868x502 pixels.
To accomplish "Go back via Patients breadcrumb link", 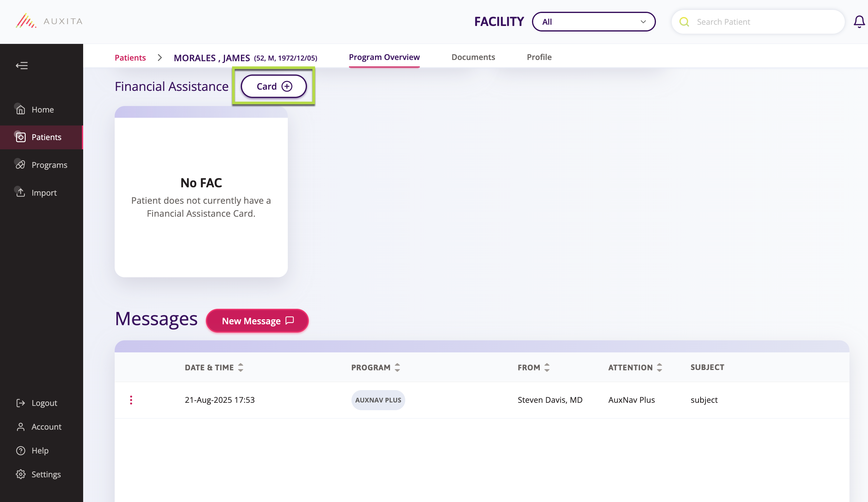I will click(x=130, y=57).
